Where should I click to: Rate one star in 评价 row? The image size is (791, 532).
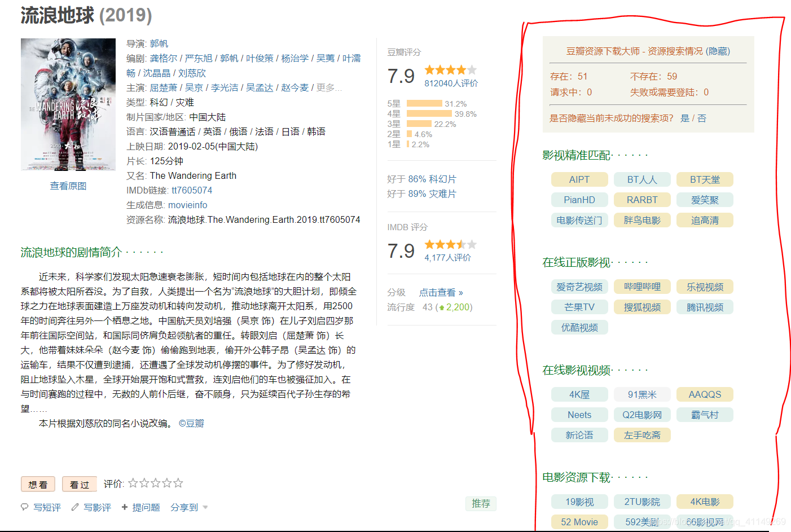133,483
